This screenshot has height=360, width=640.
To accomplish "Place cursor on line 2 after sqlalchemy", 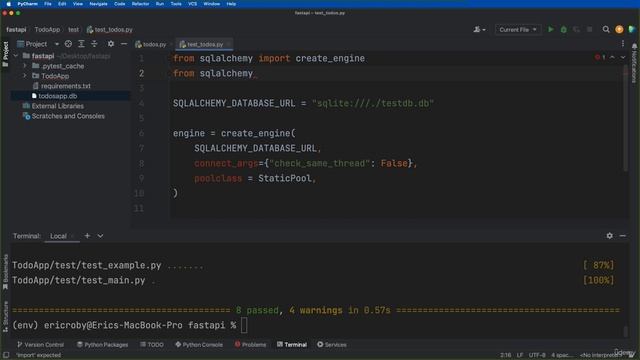I will coord(253,73).
